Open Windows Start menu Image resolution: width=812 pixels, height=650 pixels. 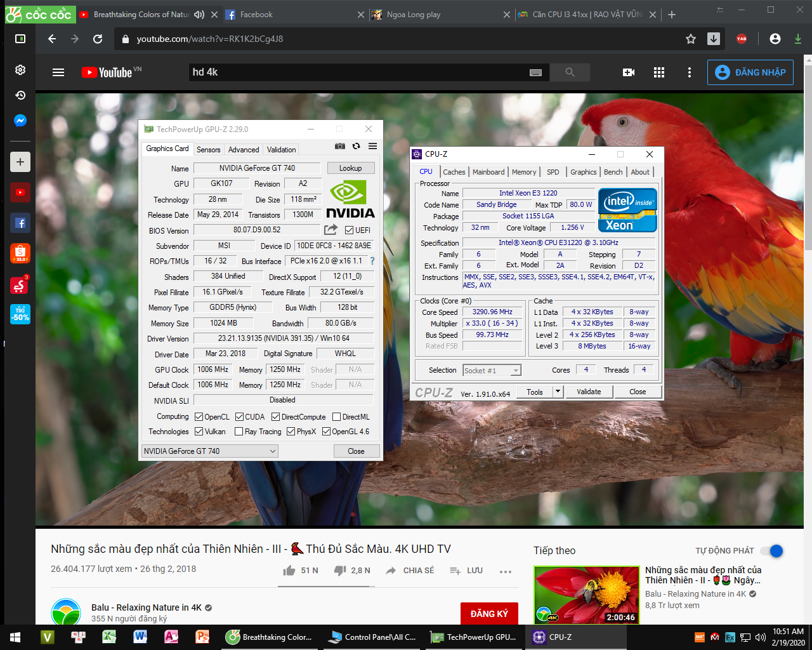[15, 637]
